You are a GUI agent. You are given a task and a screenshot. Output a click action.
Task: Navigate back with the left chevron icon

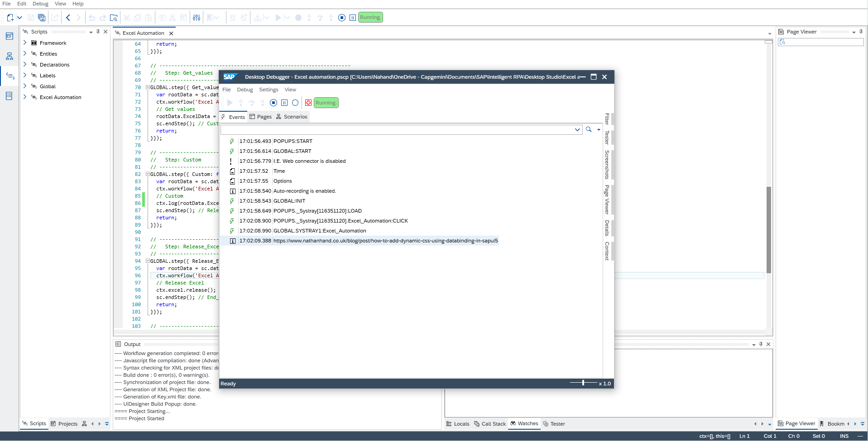coord(68,18)
